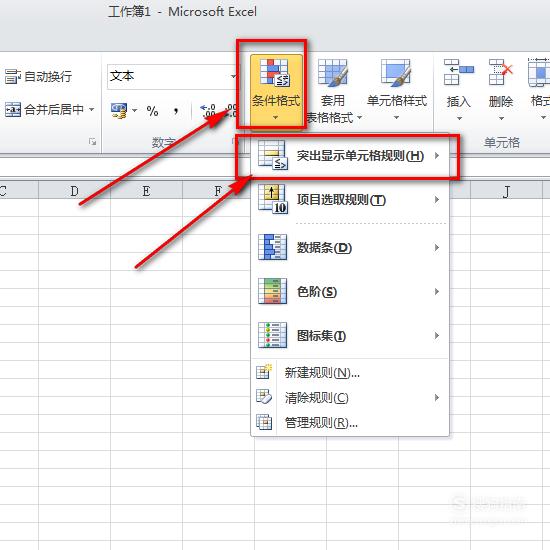550x550 pixels.
Task: Expand 项目选取规则 submenu arrow
Action: pos(437,200)
